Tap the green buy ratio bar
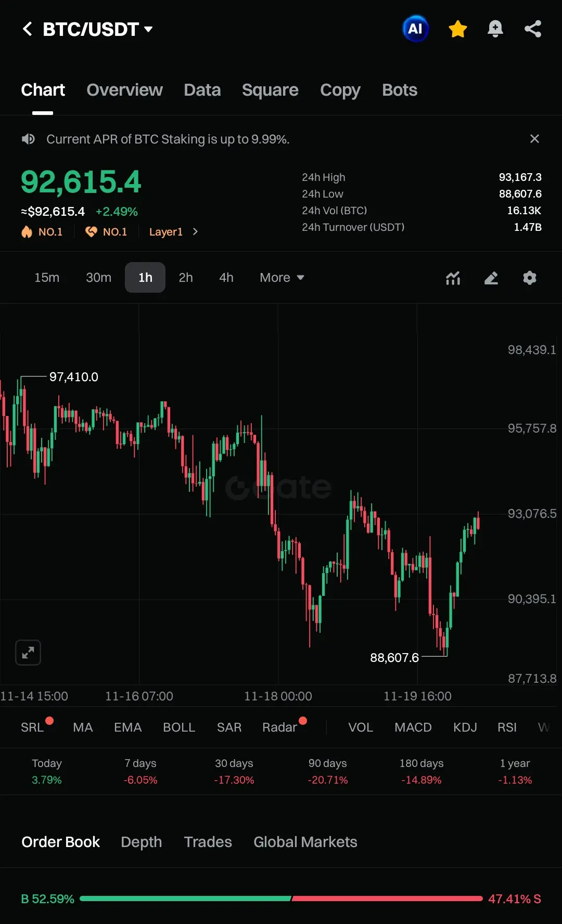The image size is (562, 924). pyautogui.click(x=185, y=899)
